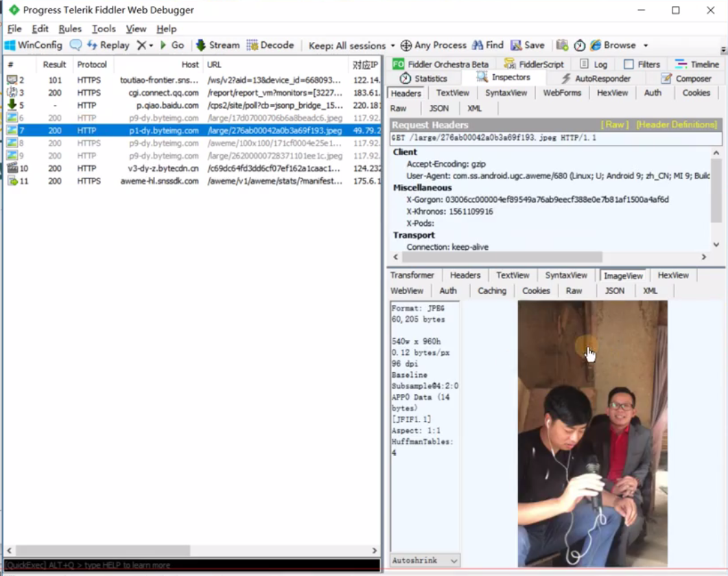The image size is (728, 576).
Task: Click the comment speech bubble icon
Action: [x=75, y=45]
